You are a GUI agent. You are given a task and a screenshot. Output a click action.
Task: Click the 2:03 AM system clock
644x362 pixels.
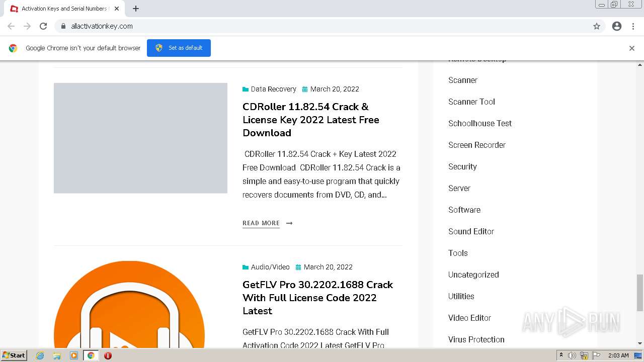point(618,355)
